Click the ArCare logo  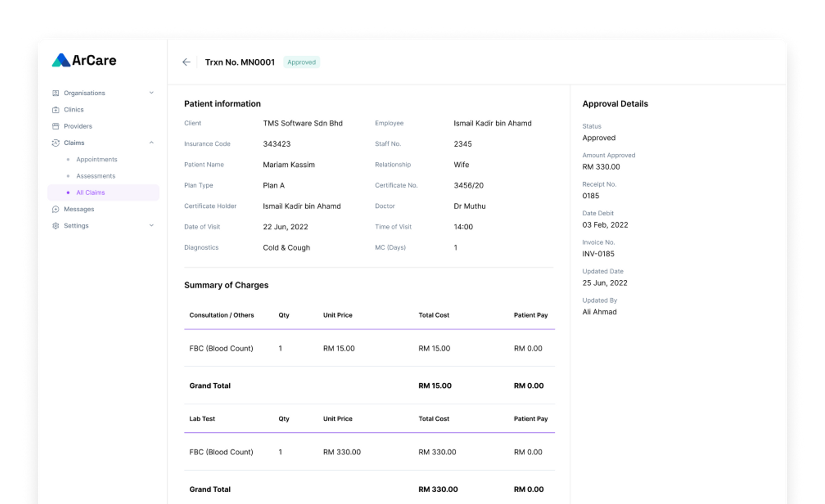(84, 60)
